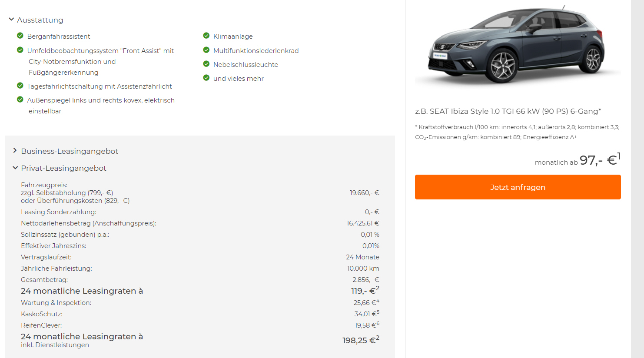Click the checkmark icon beside Klimaanlage

(x=206, y=36)
